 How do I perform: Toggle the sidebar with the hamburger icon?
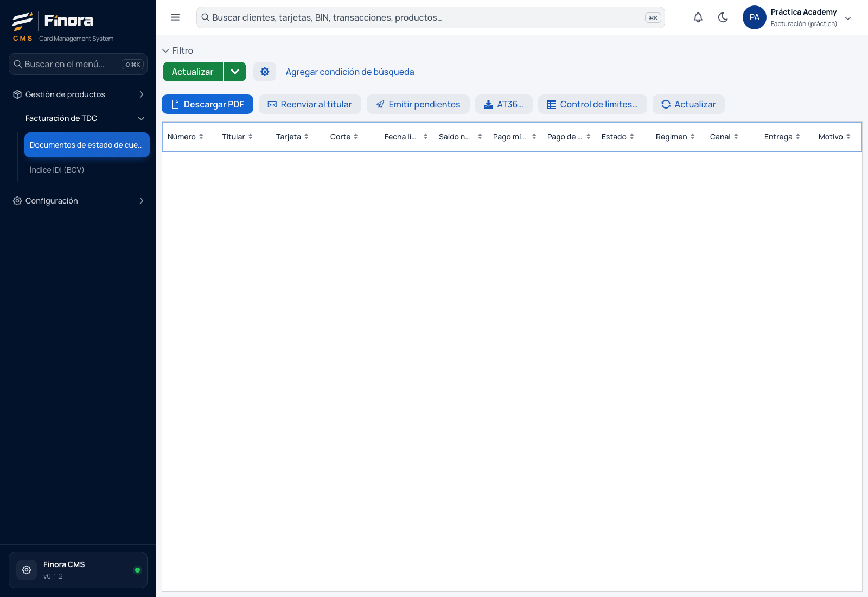tap(175, 17)
